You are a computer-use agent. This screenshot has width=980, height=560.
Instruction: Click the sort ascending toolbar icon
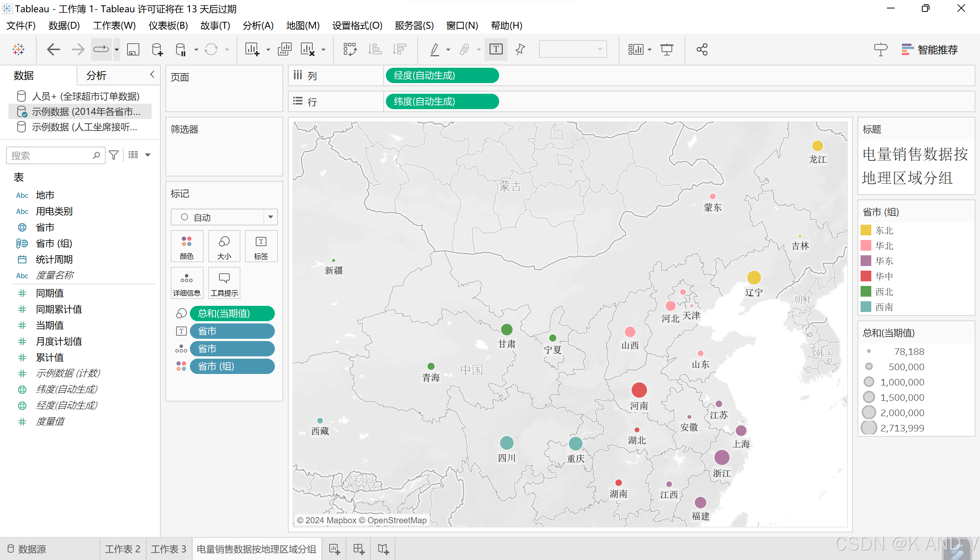coord(375,50)
